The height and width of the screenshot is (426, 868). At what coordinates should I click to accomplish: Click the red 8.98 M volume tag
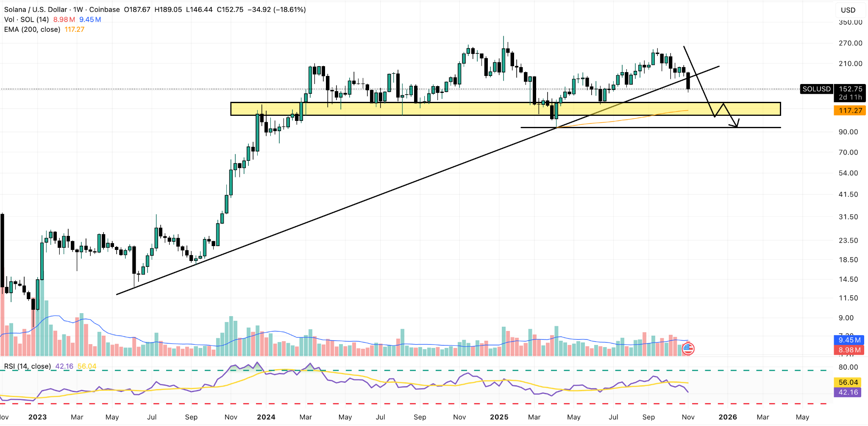point(849,350)
